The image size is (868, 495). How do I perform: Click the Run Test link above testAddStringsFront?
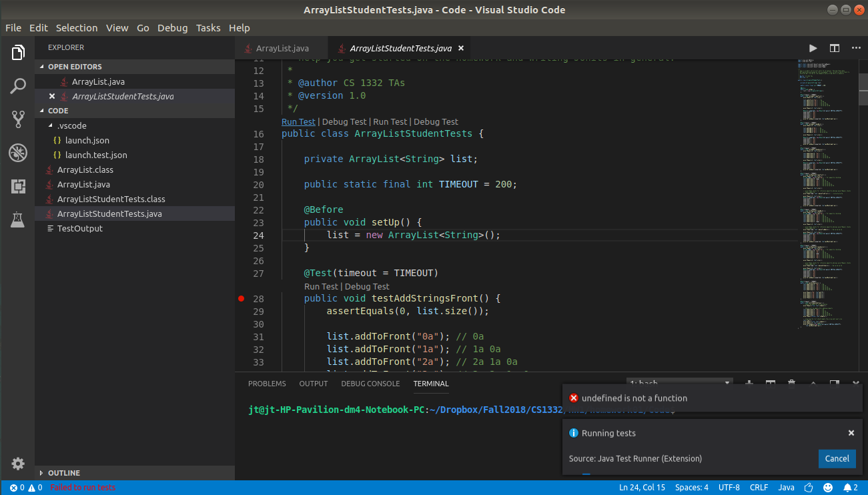tap(320, 286)
